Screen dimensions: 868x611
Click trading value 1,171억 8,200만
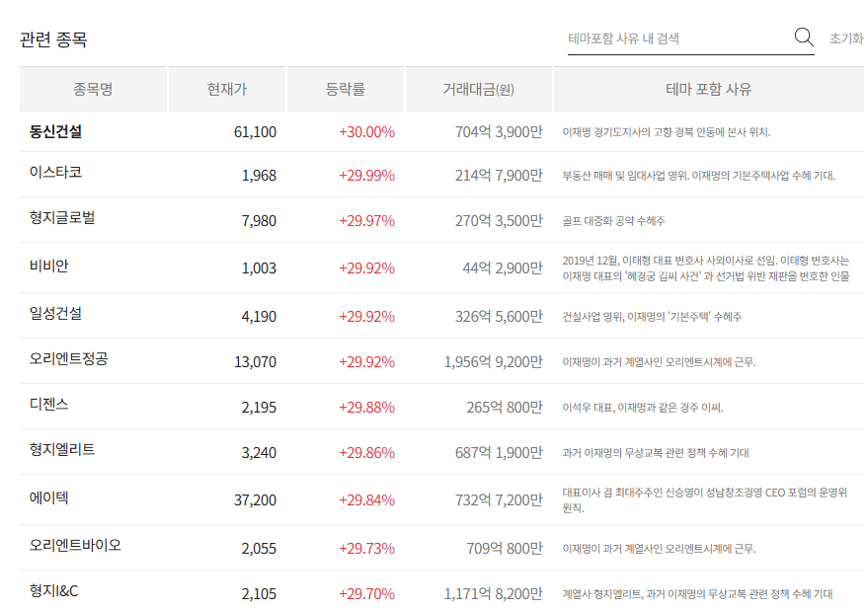pos(493,594)
